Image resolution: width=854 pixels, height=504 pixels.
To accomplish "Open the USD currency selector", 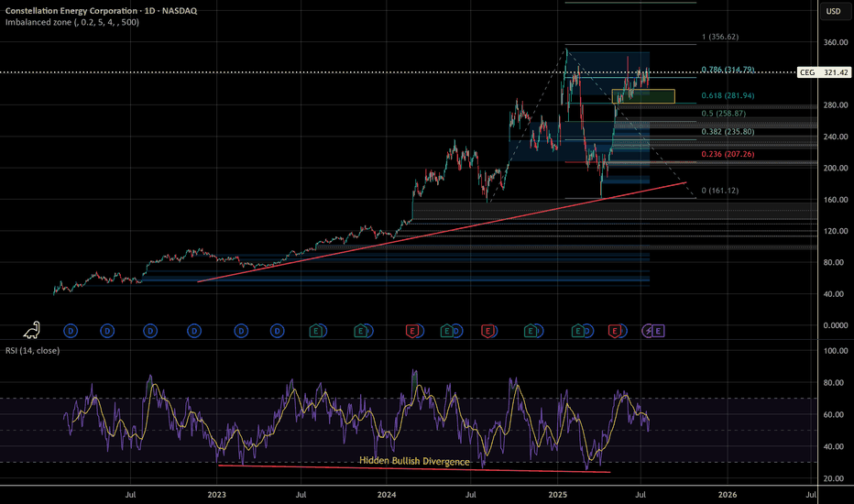I will pos(833,11).
